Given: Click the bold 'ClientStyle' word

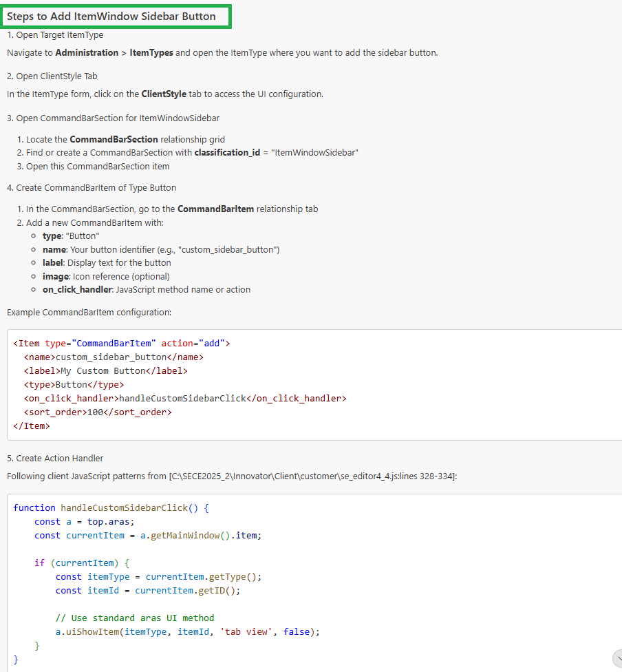Looking at the screenshot, I should [x=164, y=94].
